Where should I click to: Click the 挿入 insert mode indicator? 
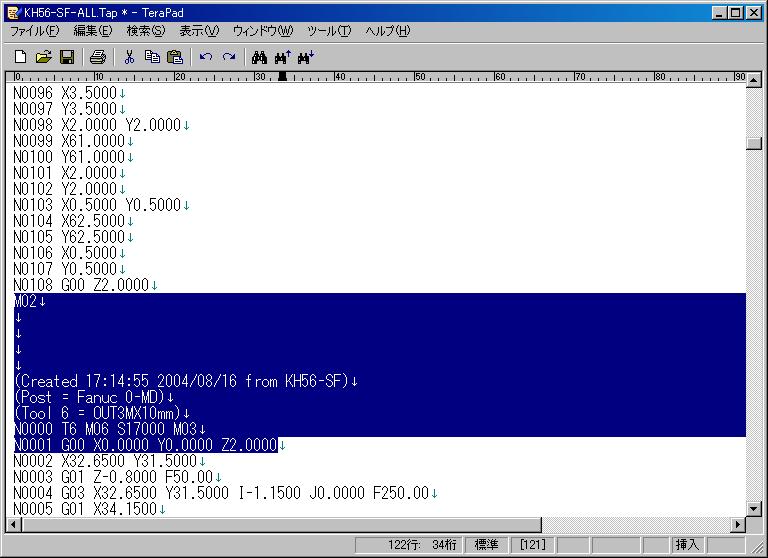click(x=687, y=545)
